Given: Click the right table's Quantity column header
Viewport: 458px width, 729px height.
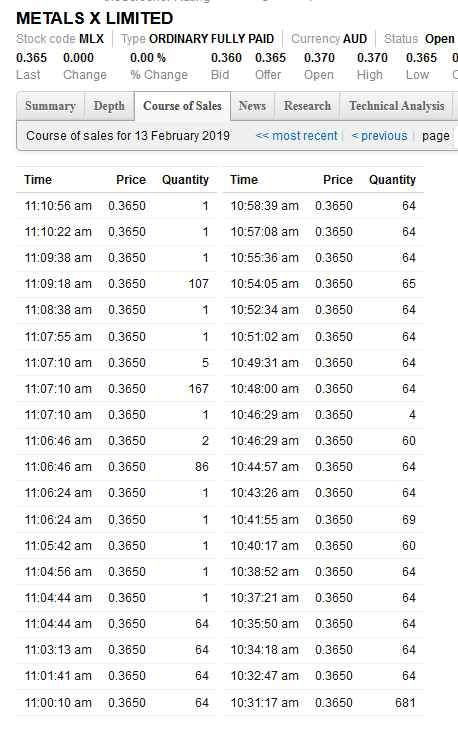Looking at the screenshot, I should click(x=392, y=180).
